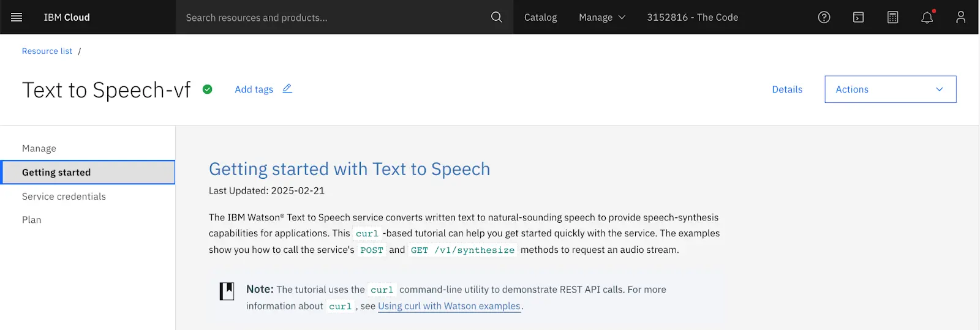The image size is (980, 330).
Task: Open the notifications bell
Action: (927, 17)
